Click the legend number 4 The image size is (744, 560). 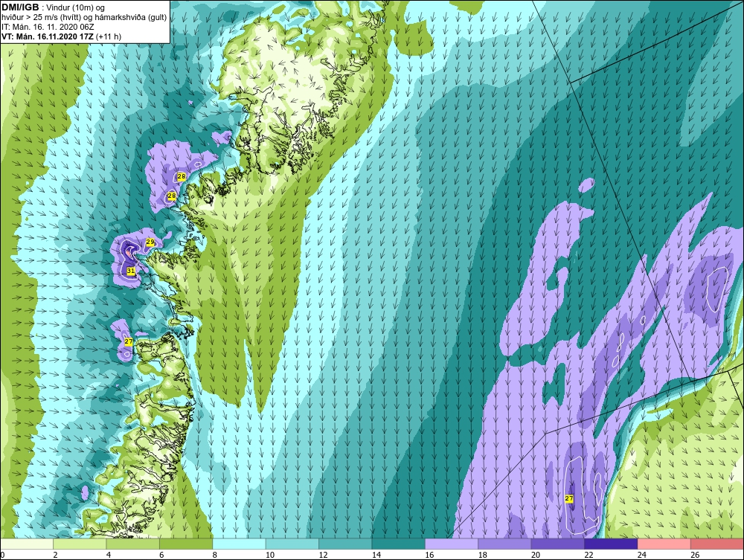point(109,555)
